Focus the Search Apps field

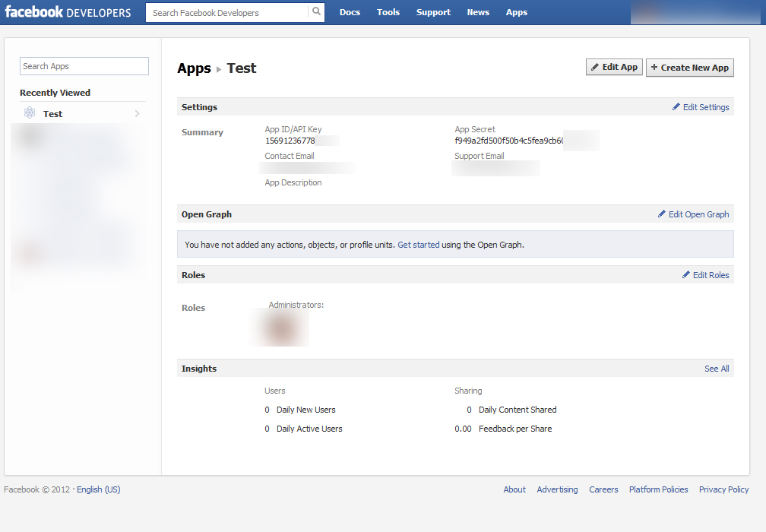click(x=84, y=66)
